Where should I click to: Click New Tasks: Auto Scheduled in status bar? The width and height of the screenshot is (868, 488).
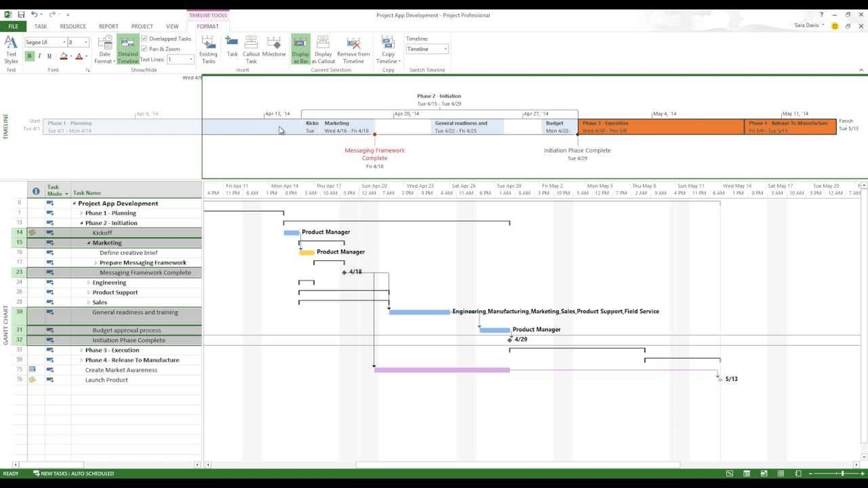[x=73, y=474]
